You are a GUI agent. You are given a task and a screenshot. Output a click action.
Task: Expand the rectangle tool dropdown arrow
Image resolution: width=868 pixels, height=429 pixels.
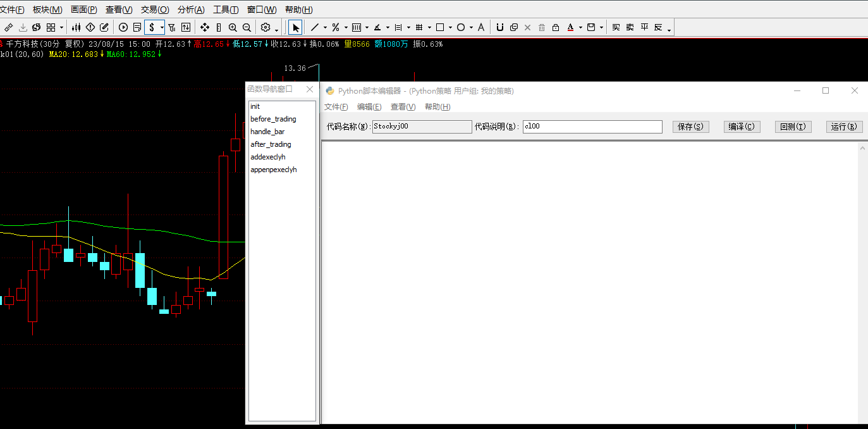point(450,27)
